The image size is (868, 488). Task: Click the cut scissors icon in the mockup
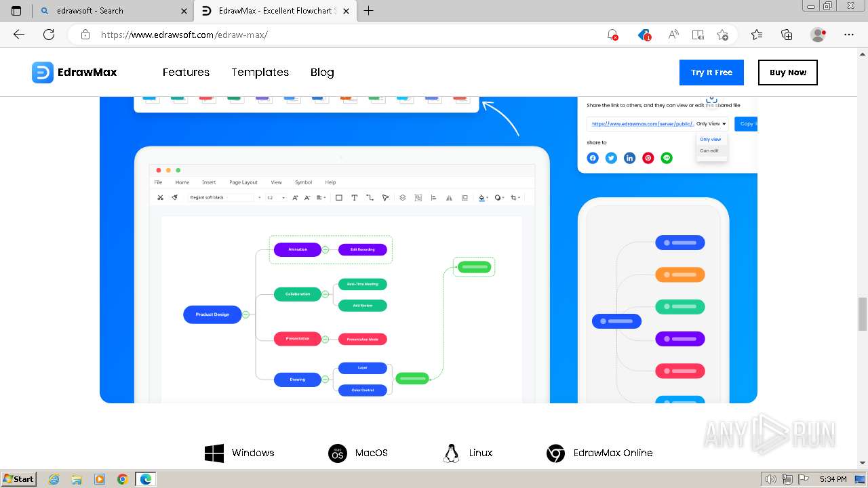[x=160, y=198]
